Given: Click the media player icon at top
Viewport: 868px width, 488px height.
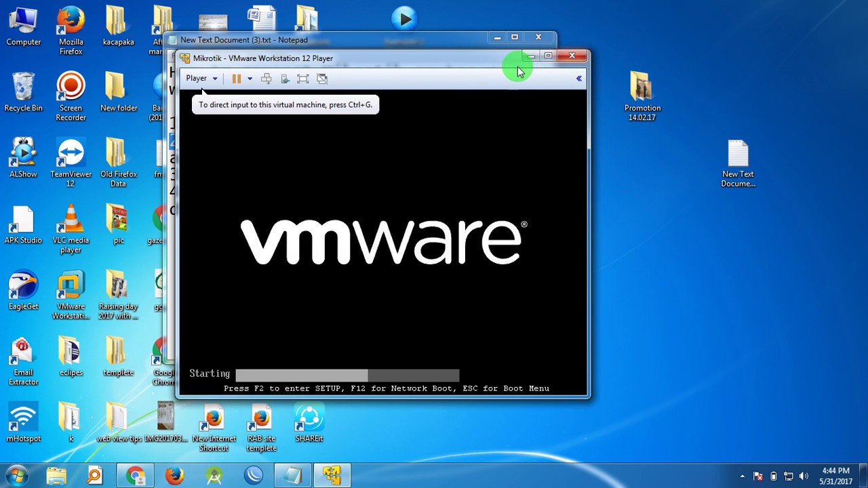Looking at the screenshot, I should (x=405, y=19).
